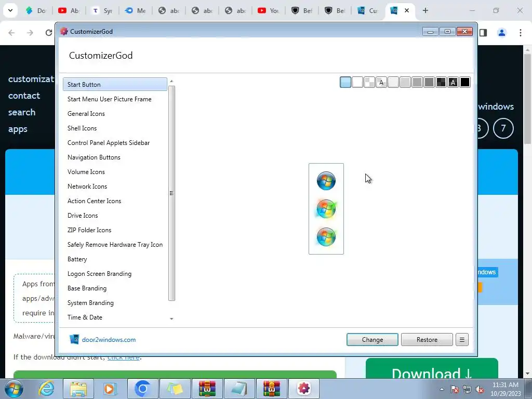Image resolution: width=532 pixels, height=399 pixels.
Task: Pick the dark checkerboard swatch without letter
Action: pyautogui.click(x=441, y=82)
